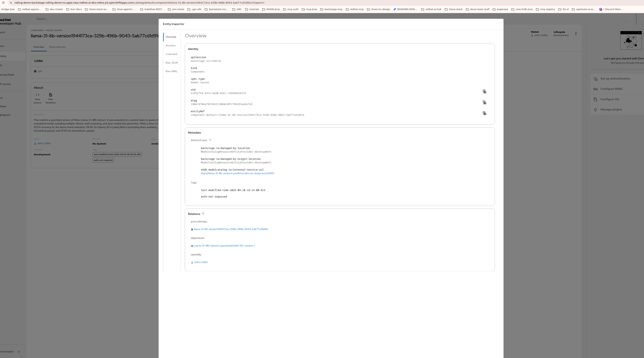Copy the uid value

pos(484,92)
